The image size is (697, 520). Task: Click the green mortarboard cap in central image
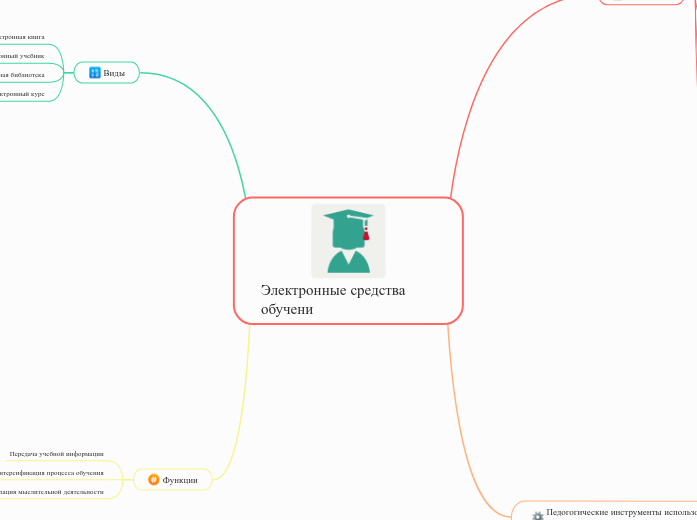click(x=347, y=217)
